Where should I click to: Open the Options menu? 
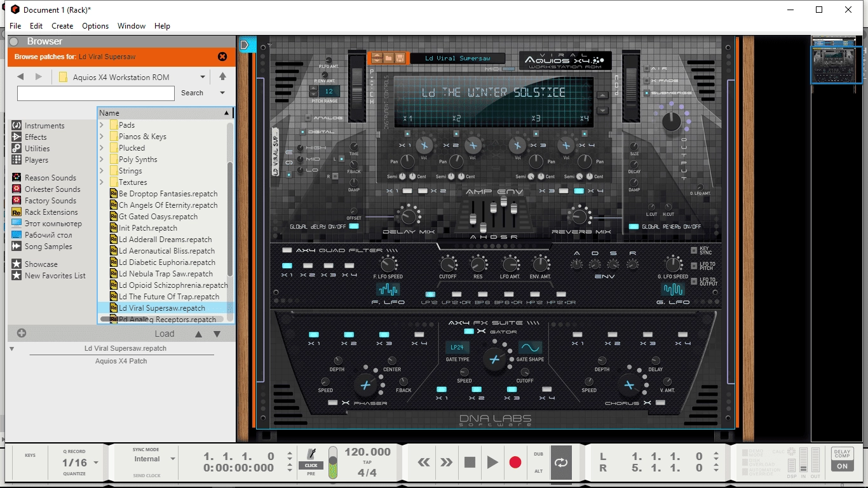tap(95, 26)
